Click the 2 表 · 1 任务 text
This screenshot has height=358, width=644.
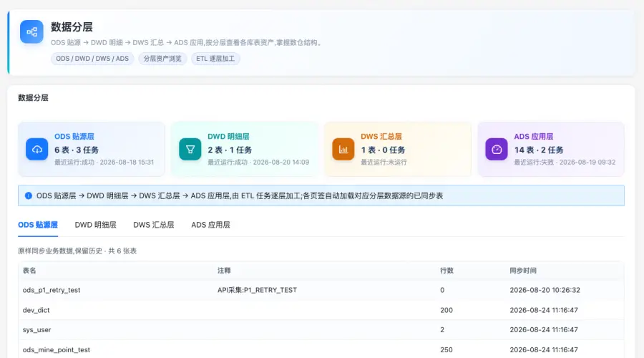[x=230, y=150]
